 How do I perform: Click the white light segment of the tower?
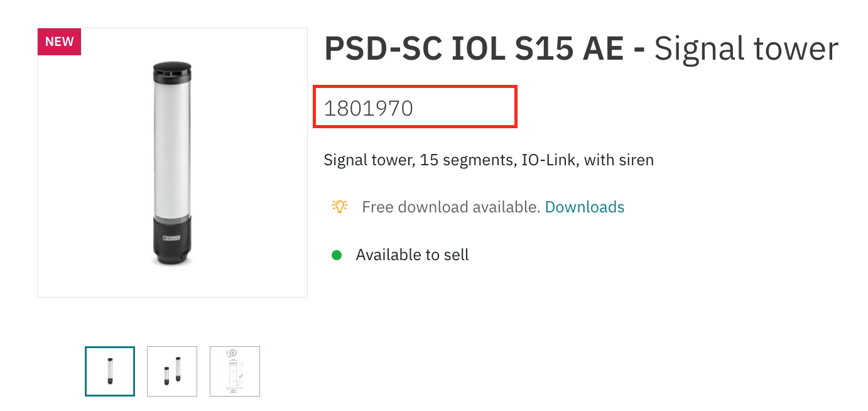[171, 151]
